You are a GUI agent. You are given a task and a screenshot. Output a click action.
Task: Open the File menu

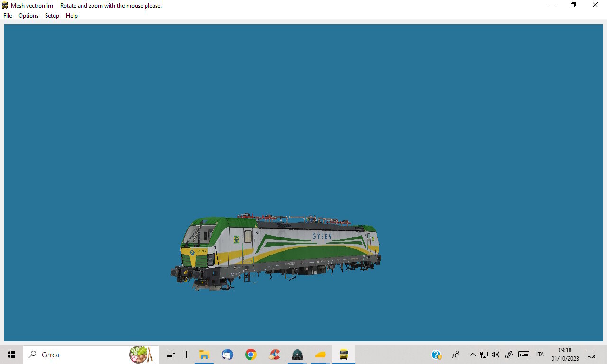8,16
